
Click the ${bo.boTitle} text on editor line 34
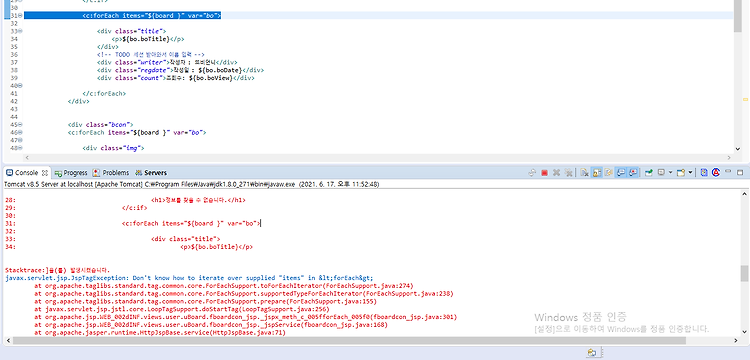[x=146, y=39]
